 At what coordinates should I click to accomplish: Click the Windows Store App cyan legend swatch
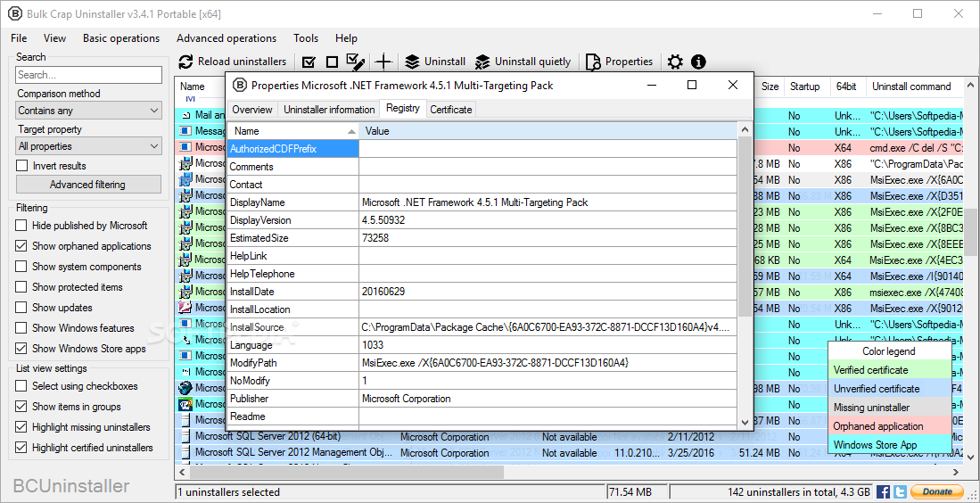[x=890, y=445]
